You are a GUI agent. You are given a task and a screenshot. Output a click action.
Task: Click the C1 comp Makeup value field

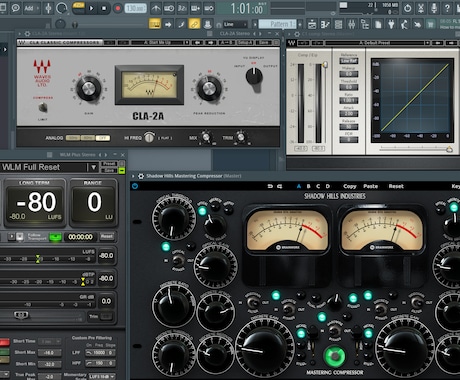point(349,74)
